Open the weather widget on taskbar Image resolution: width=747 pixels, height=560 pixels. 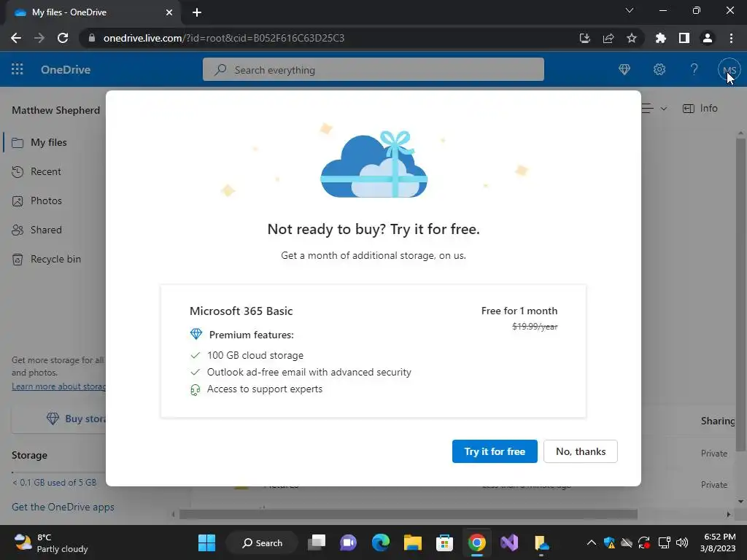point(51,542)
